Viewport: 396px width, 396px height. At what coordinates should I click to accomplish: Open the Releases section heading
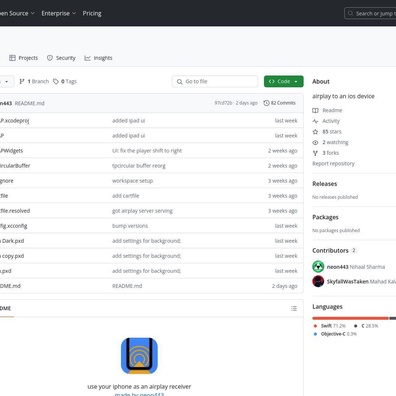tap(325, 184)
